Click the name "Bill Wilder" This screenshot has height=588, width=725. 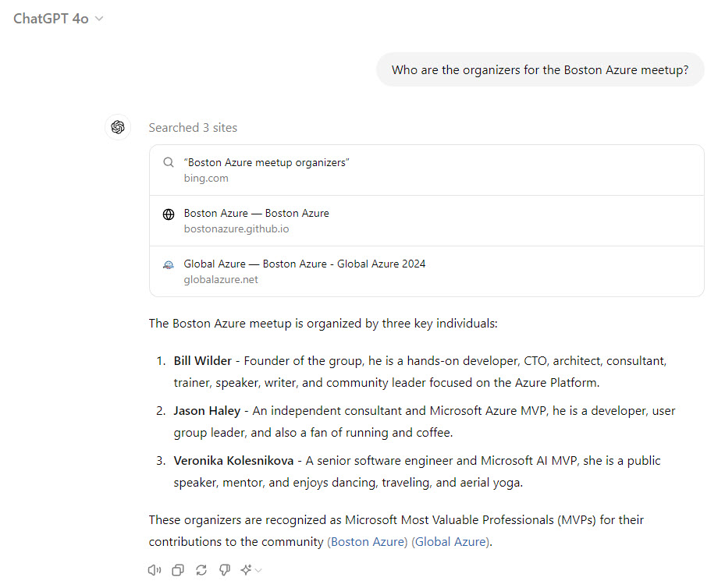[203, 361]
